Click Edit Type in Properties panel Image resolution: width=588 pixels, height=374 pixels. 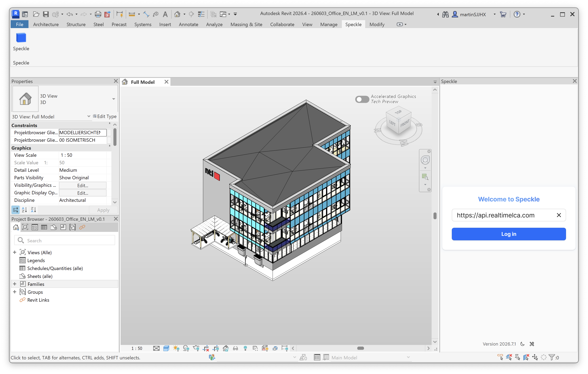[105, 116]
